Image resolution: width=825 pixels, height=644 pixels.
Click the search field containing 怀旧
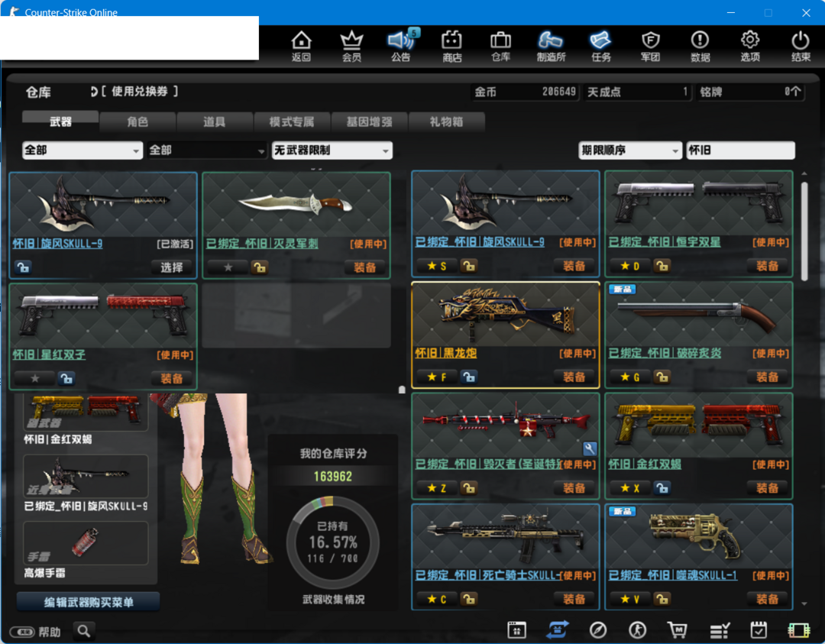click(740, 150)
